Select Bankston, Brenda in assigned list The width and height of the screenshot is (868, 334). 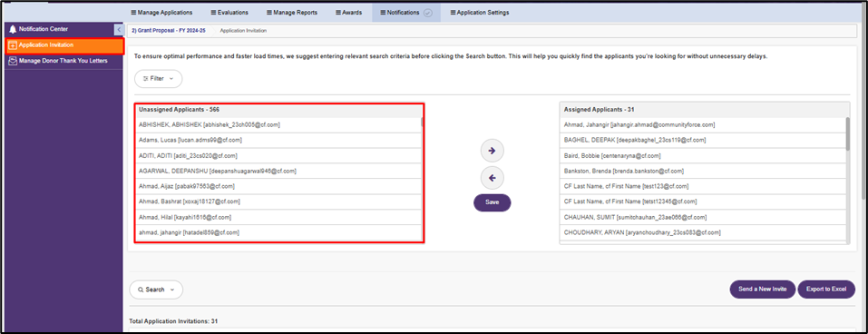[x=703, y=172]
